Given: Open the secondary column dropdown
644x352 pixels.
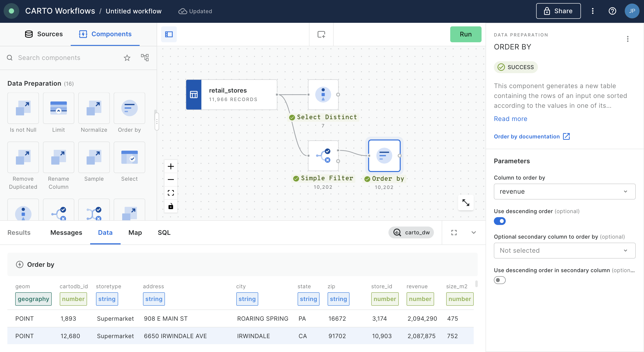Looking at the screenshot, I should (564, 250).
